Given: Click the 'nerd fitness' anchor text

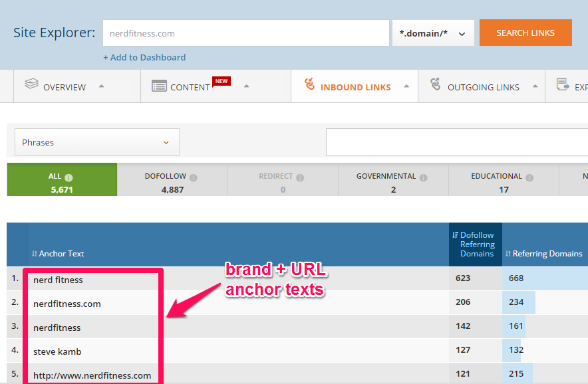Looking at the screenshot, I should (x=58, y=280).
